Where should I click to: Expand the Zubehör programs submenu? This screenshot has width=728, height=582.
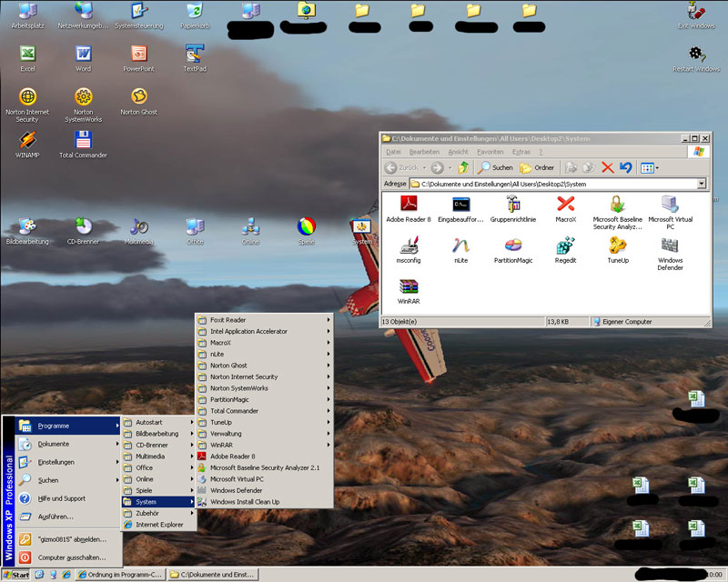tap(158, 513)
